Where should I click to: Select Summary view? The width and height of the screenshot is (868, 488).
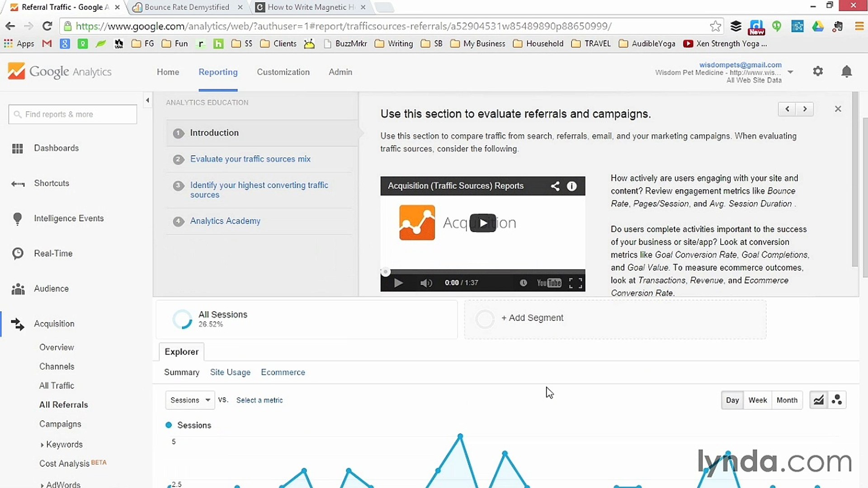[181, 372]
